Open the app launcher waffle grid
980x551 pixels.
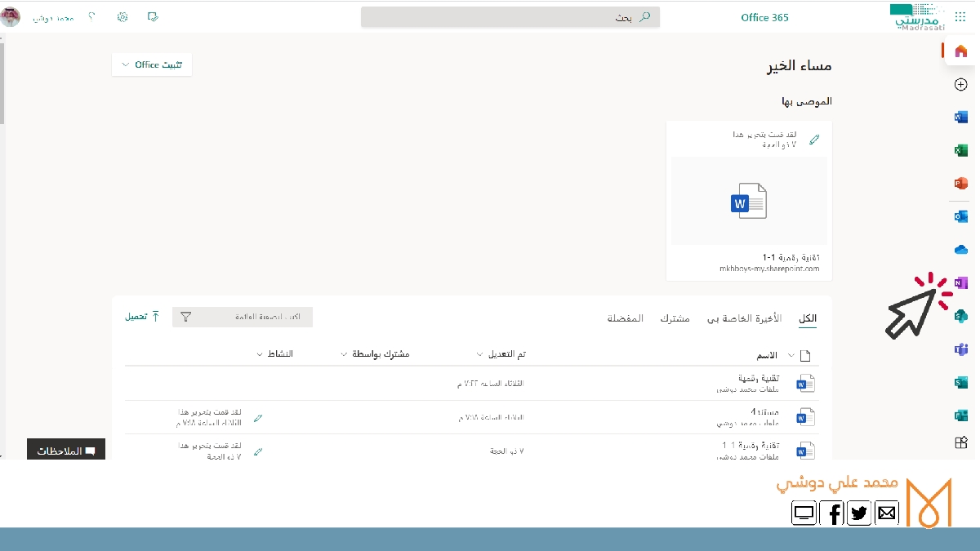pyautogui.click(x=959, y=17)
